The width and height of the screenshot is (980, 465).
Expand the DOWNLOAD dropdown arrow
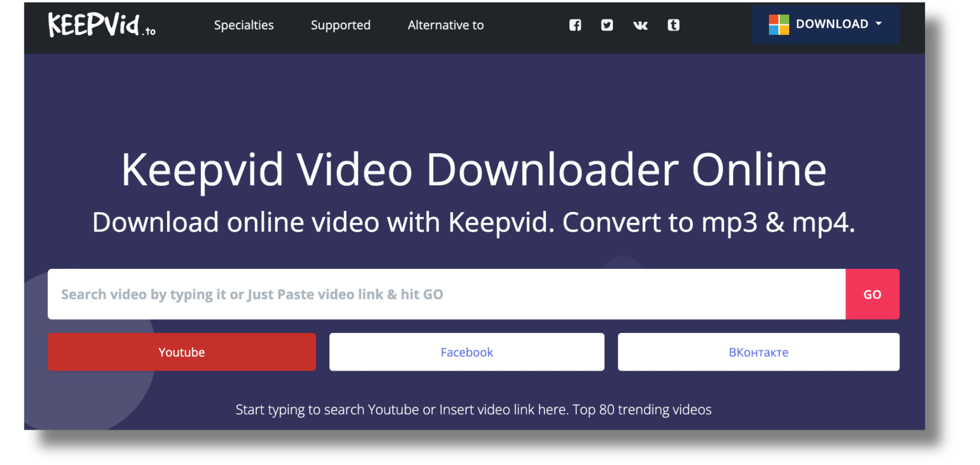[879, 23]
